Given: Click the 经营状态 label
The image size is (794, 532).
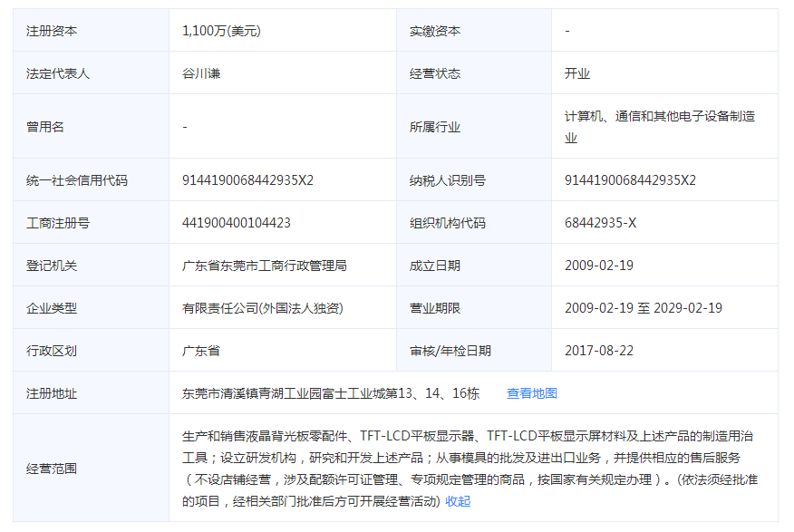Looking at the screenshot, I should pyautogui.click(x=435, y=73).
